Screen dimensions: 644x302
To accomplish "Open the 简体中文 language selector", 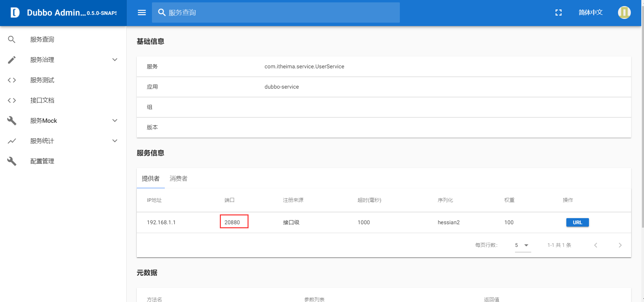I will click(x=591, y=13).
